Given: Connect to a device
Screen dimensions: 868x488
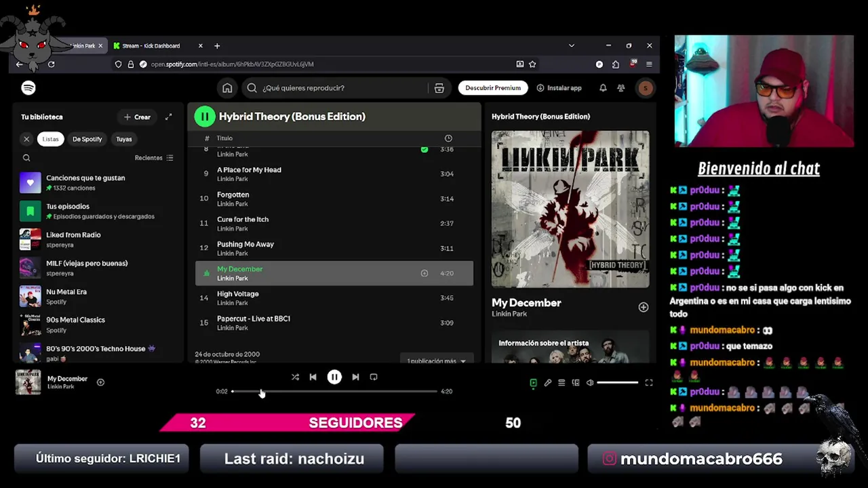Looking at the screenshot, I should click(x=576, y=383).
